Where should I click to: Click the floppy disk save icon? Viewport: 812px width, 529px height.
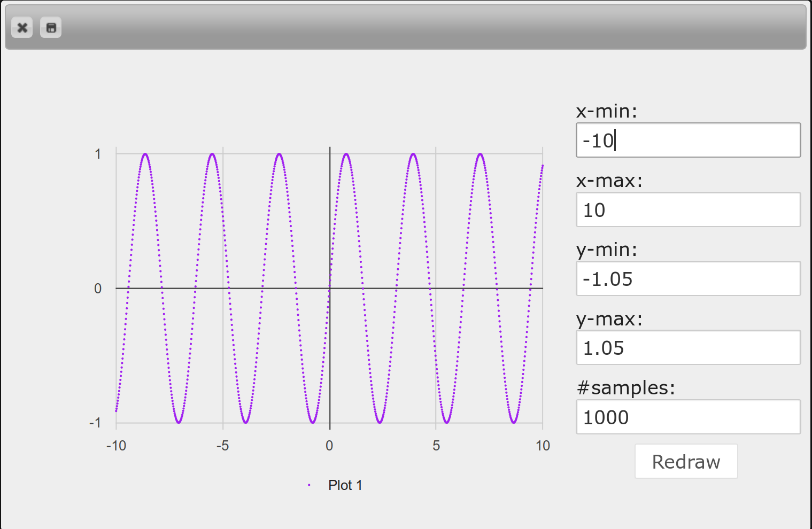pos(51,28)
